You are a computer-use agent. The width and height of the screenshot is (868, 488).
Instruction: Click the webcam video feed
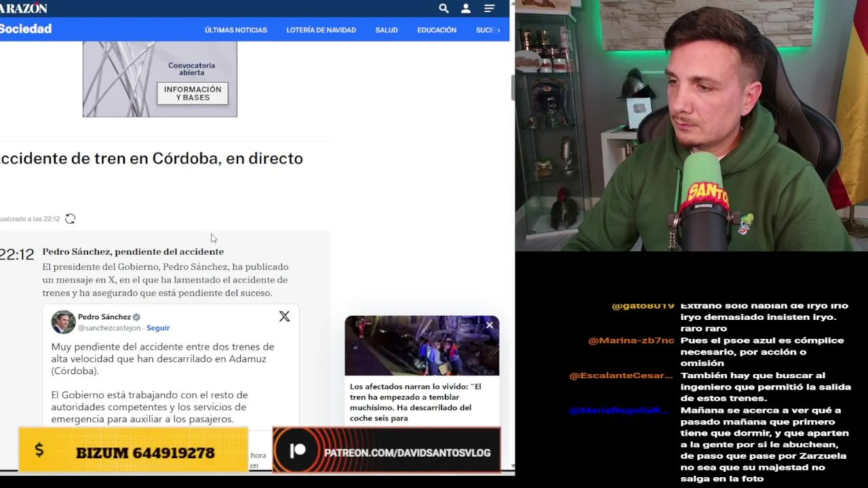pos(692,125)
